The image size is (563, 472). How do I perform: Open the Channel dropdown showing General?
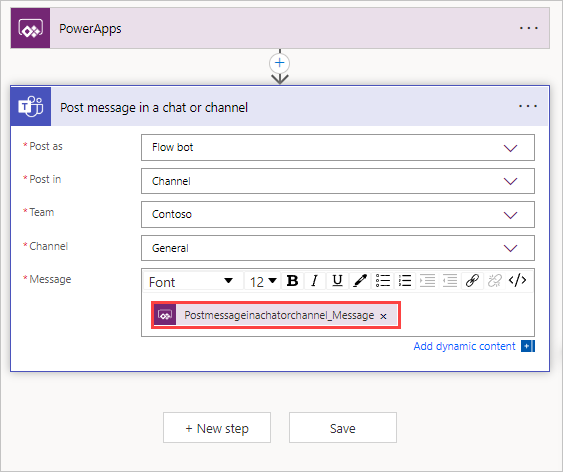(338, 248)
